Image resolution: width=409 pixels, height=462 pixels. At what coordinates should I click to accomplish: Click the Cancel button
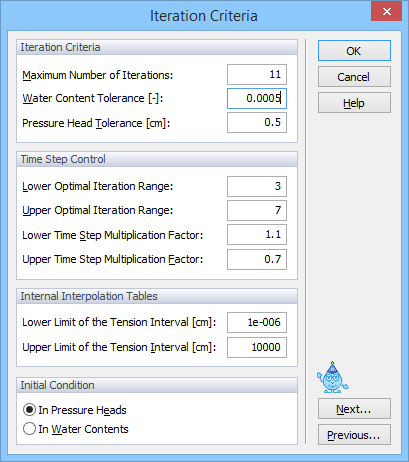[x=354, y=77]
